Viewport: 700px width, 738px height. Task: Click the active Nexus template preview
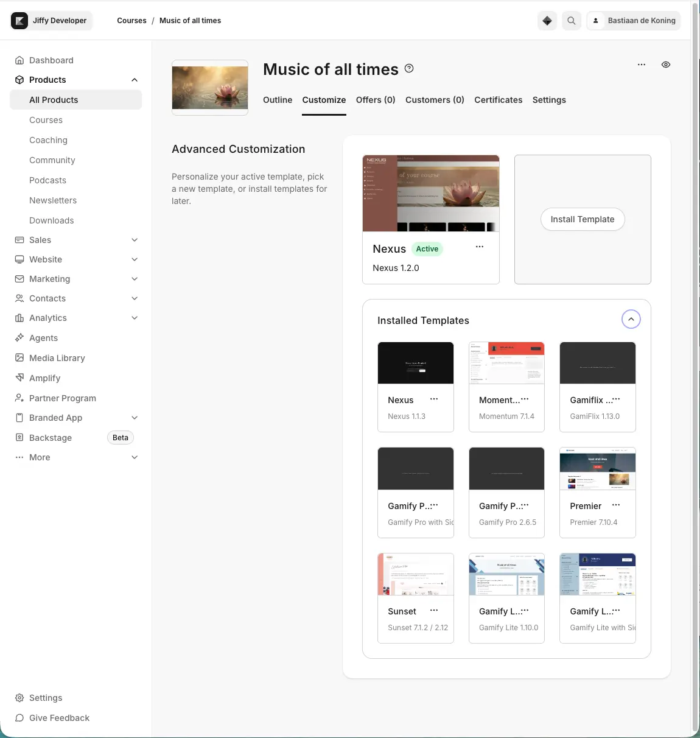431,194
